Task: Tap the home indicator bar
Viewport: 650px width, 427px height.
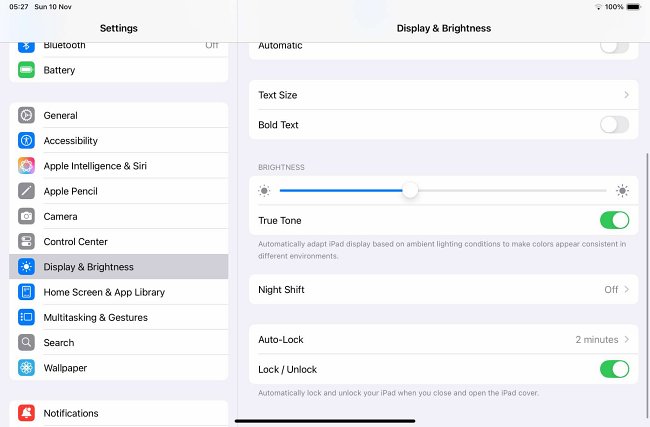Action: click(325, 421)
